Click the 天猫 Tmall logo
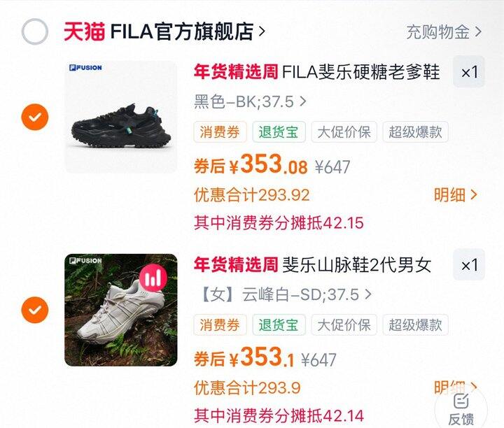This screenshot has height=428, width=504. [x=84, y=31]
